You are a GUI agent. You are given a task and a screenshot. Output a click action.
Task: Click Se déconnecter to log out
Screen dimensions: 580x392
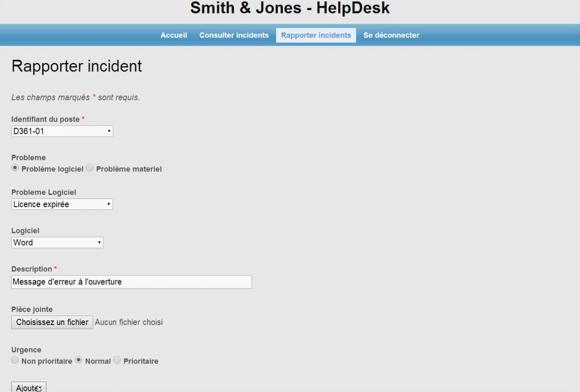click(x=391, y=35)
